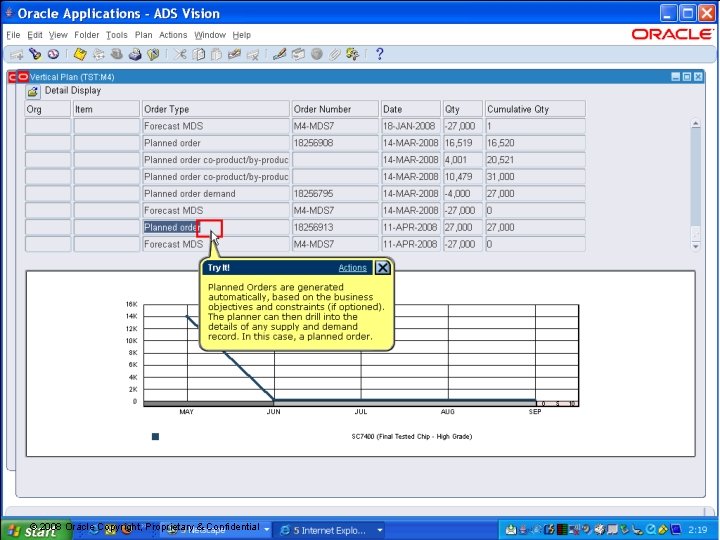The width and height of the screenshot is (720, 540).
Task: Open the folder icon beside Detail Display
Action: pyautogui.click(x=33, y=91)
